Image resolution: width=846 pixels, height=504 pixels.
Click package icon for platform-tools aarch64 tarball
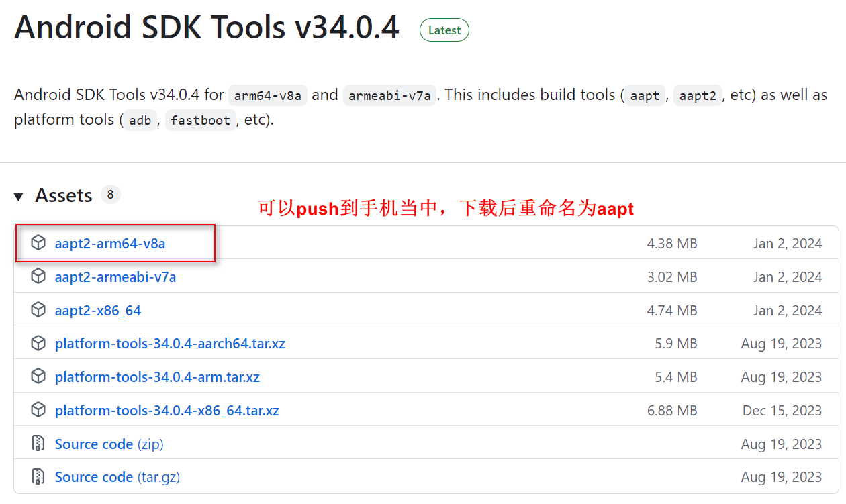click(38, 343)
